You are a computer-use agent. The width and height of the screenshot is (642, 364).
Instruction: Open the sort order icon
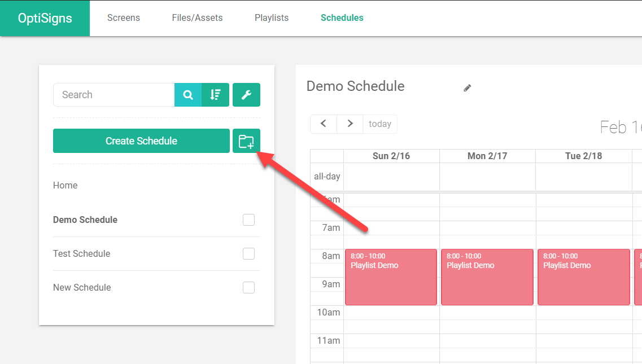(215, 95)
